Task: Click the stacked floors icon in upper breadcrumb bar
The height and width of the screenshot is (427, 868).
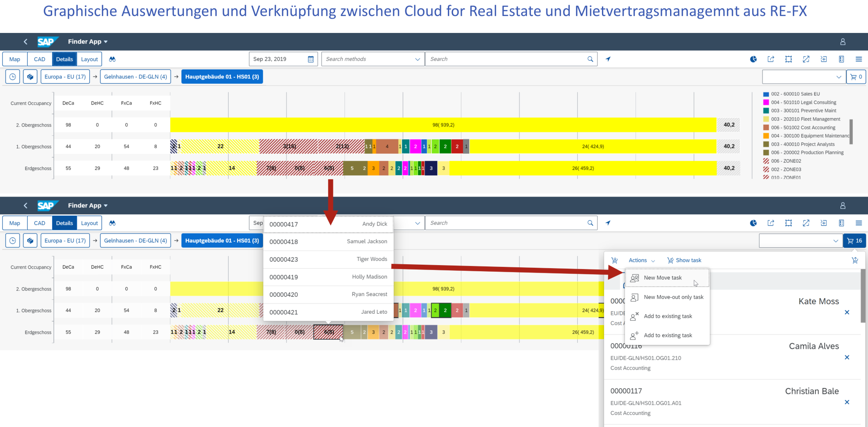Action: [x=30, y=77]
